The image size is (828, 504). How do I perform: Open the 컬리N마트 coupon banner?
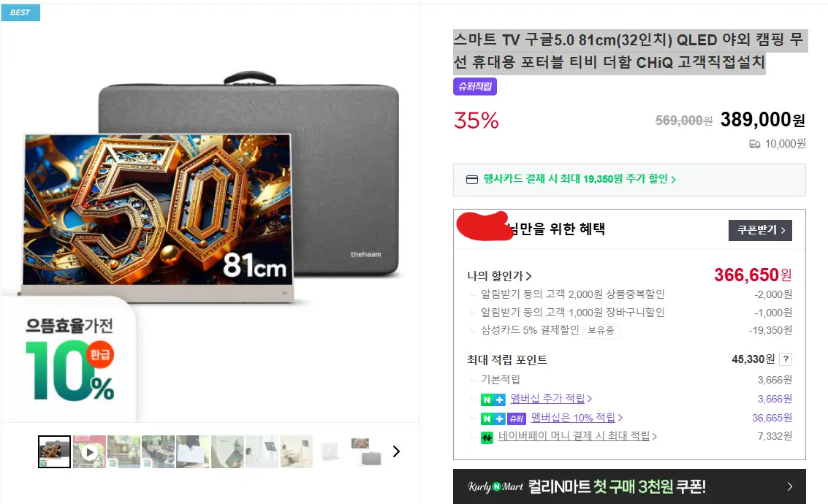pyautogui.click(x=629, y=486)
